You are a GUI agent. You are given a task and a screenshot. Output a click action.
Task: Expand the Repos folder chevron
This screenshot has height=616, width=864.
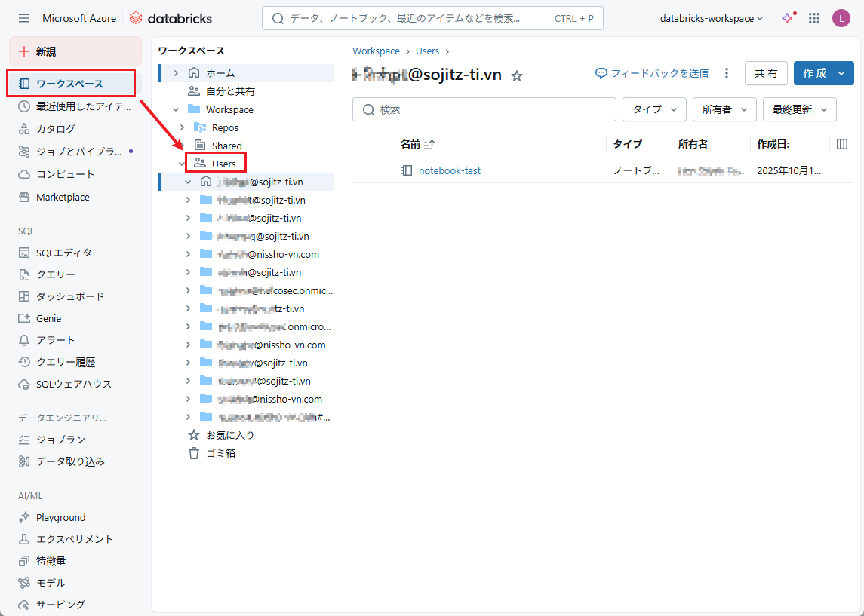[x=182, y=127]
